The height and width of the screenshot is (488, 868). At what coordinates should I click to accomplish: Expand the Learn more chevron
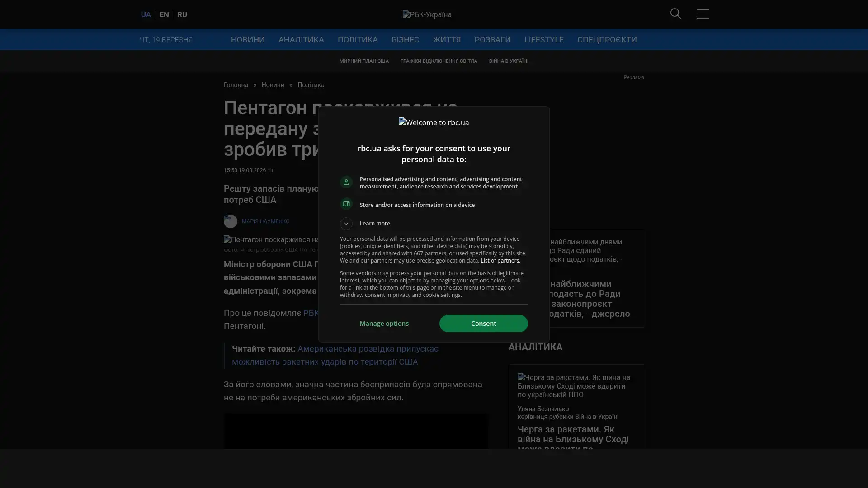(x=346, y=224)
